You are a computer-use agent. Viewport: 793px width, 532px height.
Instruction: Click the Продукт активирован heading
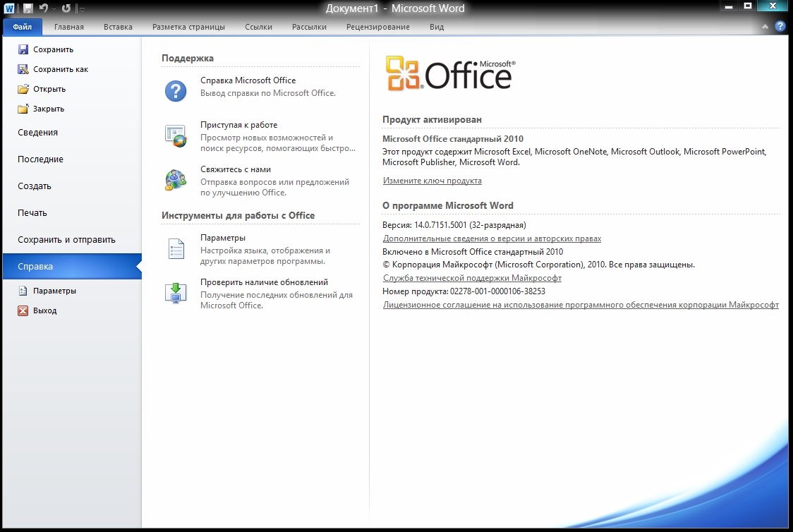pyautogui.click(x=432, y=119)
